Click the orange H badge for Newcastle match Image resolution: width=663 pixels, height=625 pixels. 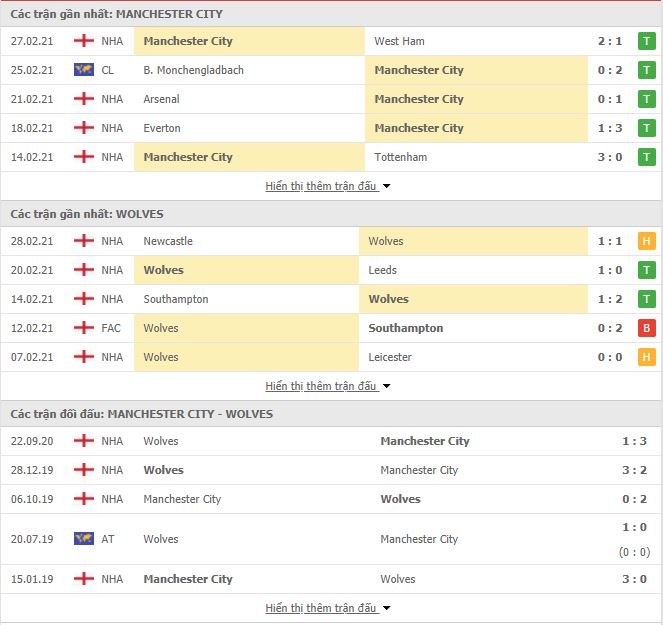tap(647, 241)
